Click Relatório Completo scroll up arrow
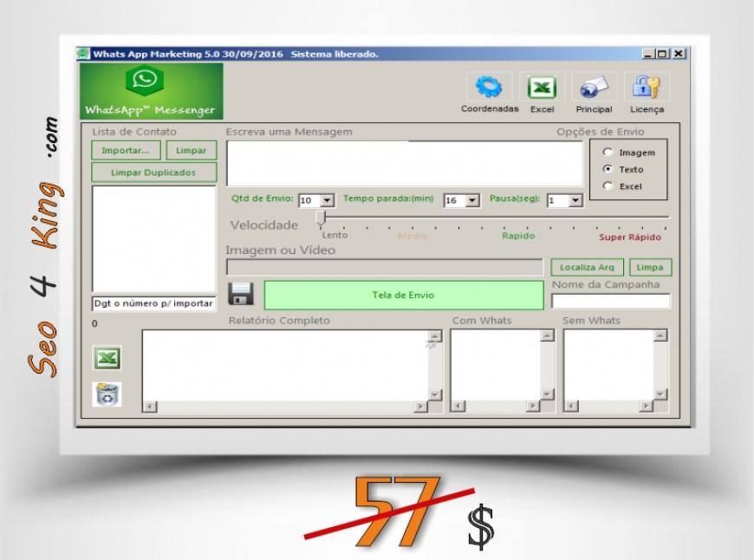This screenshot has height=560, width=754. pos(435,335)
